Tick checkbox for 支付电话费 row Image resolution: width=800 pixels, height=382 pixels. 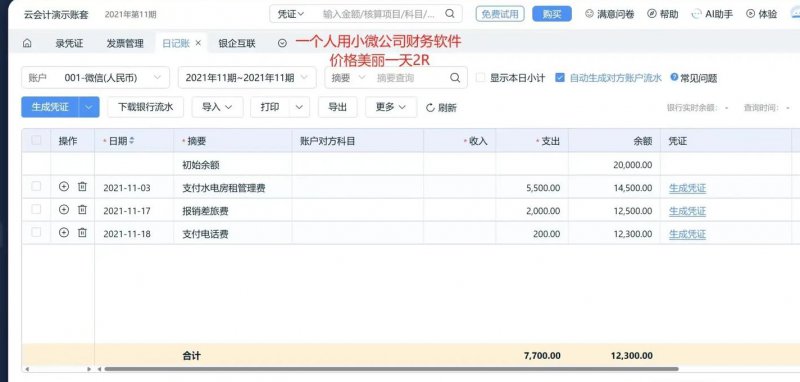click(36, 232)
